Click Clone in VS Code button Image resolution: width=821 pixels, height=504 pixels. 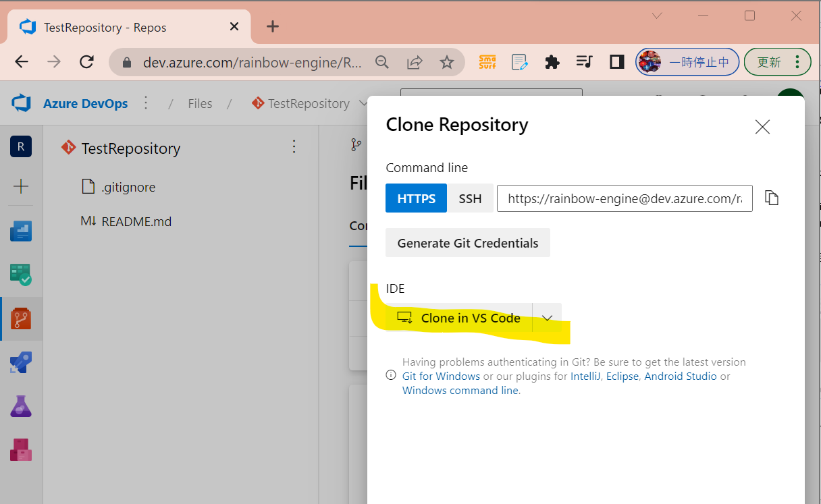(x=459, y=318)
